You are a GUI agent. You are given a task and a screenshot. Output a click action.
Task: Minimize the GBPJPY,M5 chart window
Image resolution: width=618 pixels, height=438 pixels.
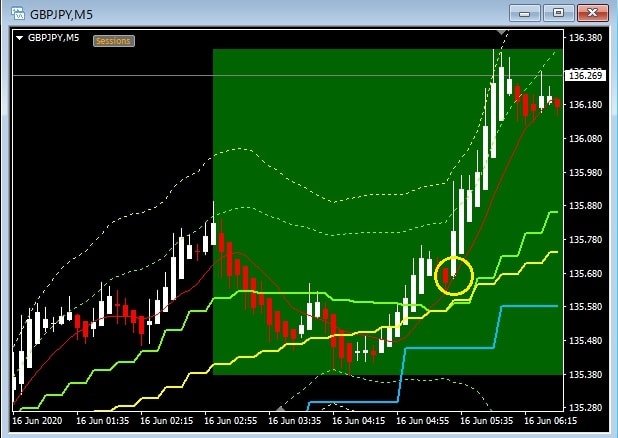tap(525, 13)
